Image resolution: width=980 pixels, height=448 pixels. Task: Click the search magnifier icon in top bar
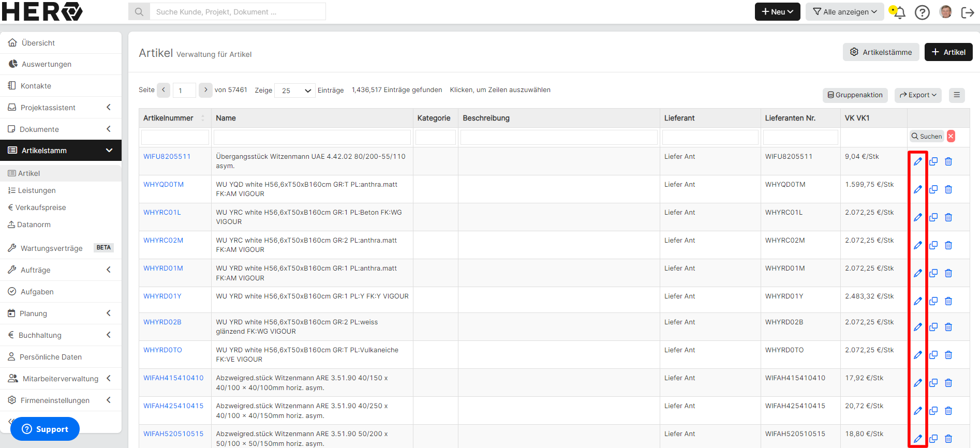click(139, 11)
